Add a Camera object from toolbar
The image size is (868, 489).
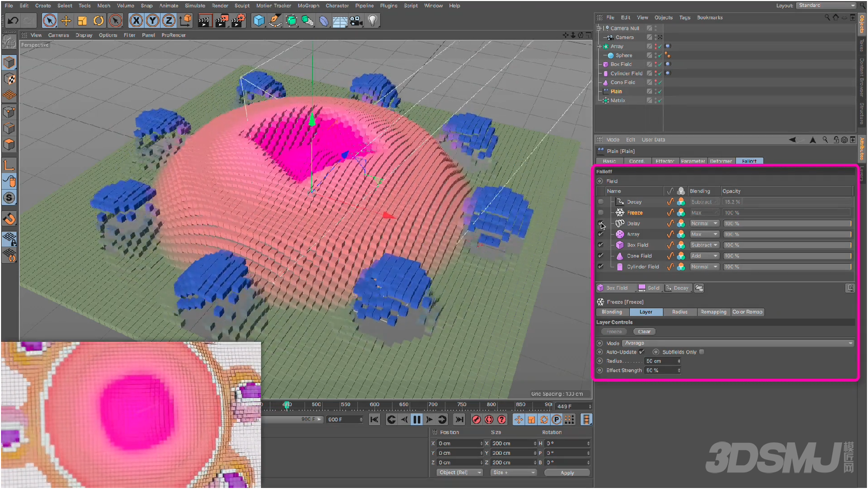click(x=356, y=21)
